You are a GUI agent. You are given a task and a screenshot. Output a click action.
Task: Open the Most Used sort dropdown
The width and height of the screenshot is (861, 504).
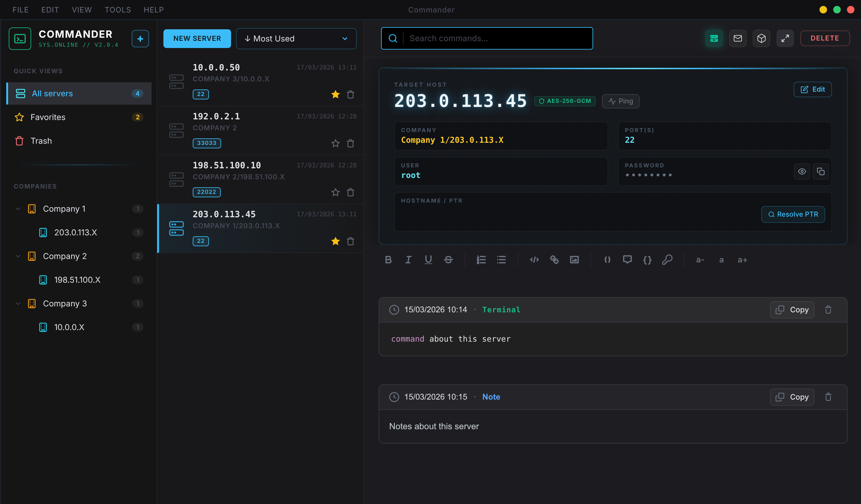(296, 39)
